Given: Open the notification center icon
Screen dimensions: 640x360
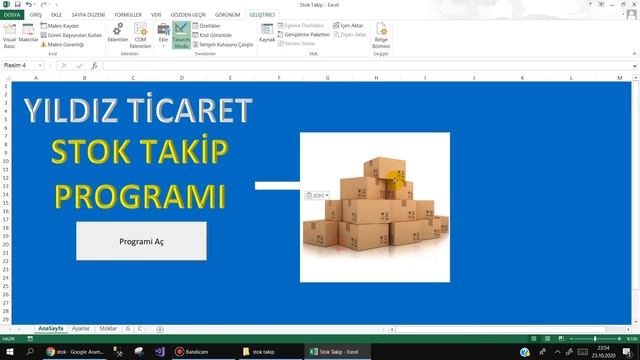Looking at the screenshot, I should 627,351.
